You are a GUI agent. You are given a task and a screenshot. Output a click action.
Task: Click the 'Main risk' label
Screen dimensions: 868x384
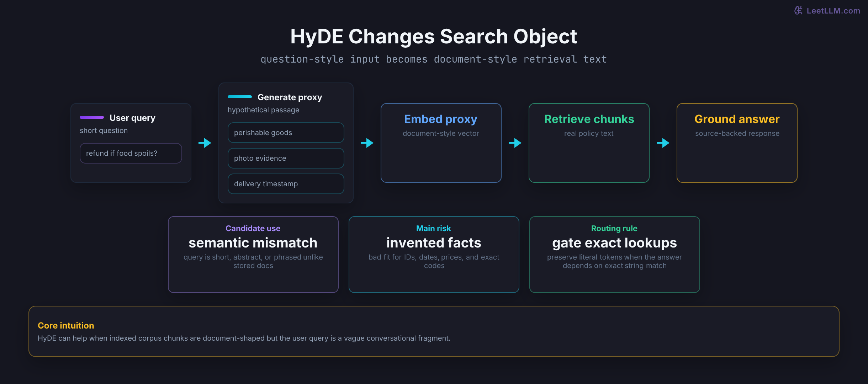434,228
